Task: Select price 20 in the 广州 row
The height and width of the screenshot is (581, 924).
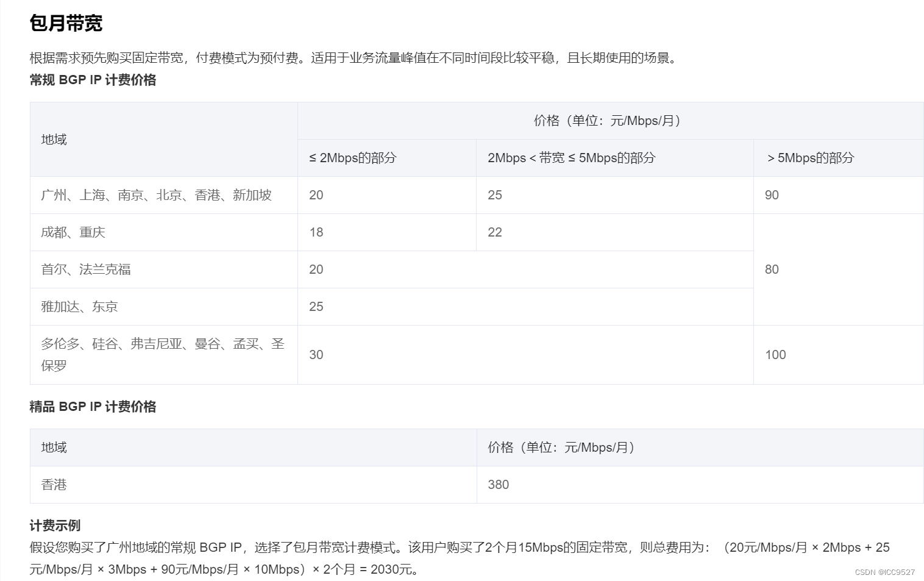Action: (x=387, y=195)
